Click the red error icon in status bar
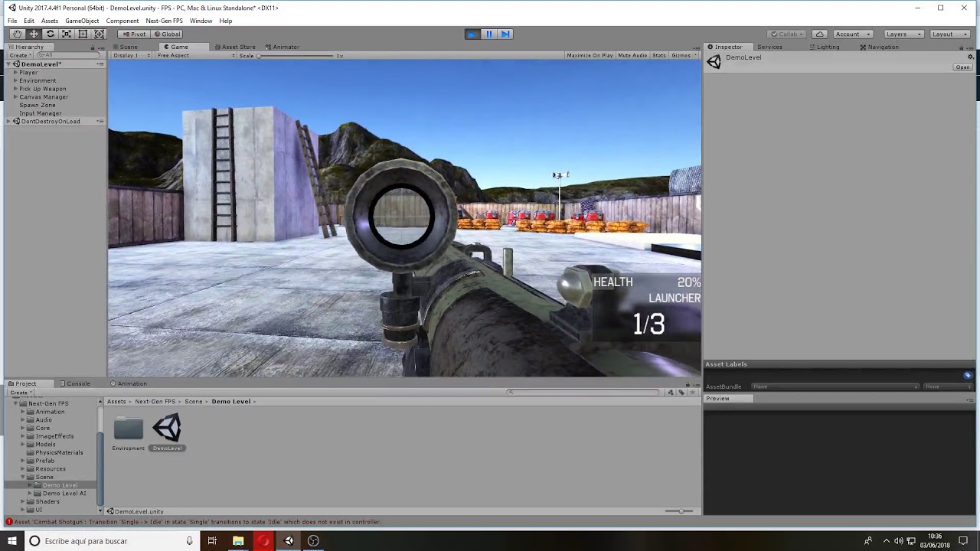The image size is (980, 551). 8,522
